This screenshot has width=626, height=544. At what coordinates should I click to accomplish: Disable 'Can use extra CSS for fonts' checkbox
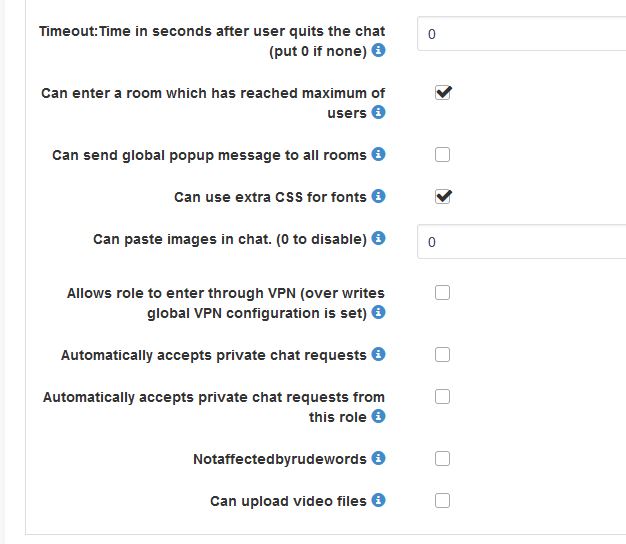(443, 197)
